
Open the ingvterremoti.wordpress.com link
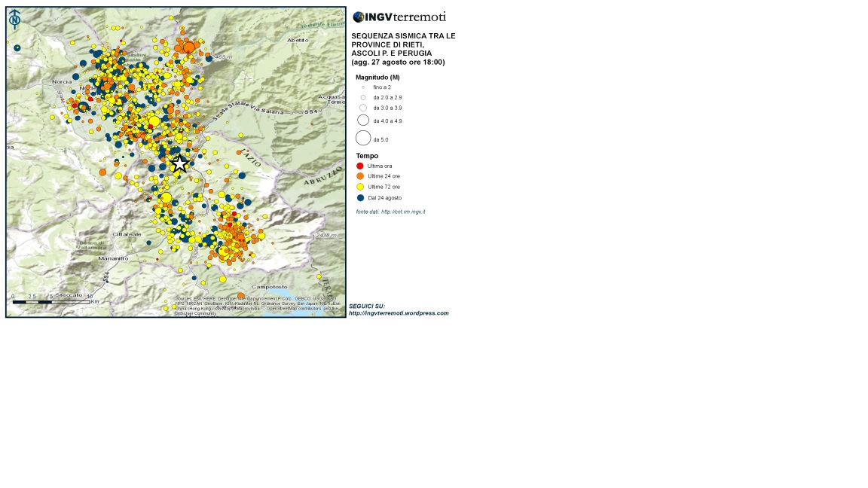tap(399, 313)
